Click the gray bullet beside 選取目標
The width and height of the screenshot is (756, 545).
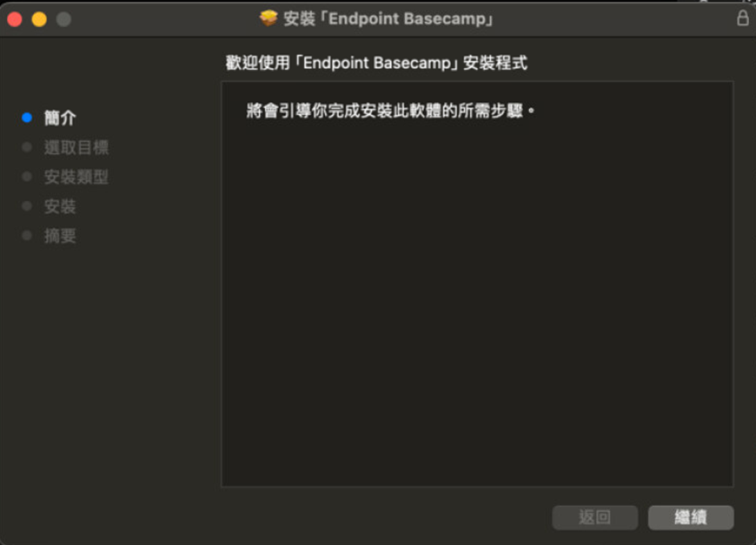pyautogui.click(x=27, y=147)
